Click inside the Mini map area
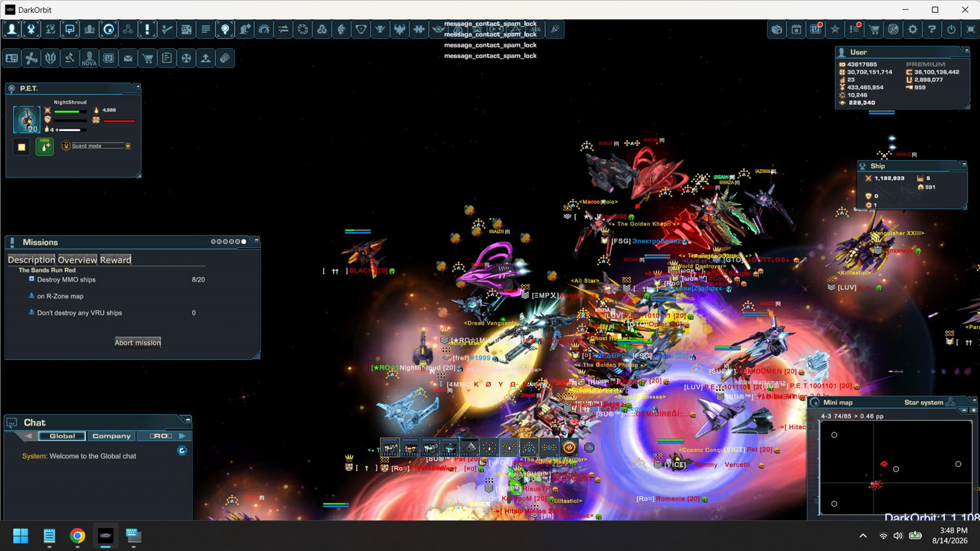The image size is (980, 551). [x=897, y=467]
